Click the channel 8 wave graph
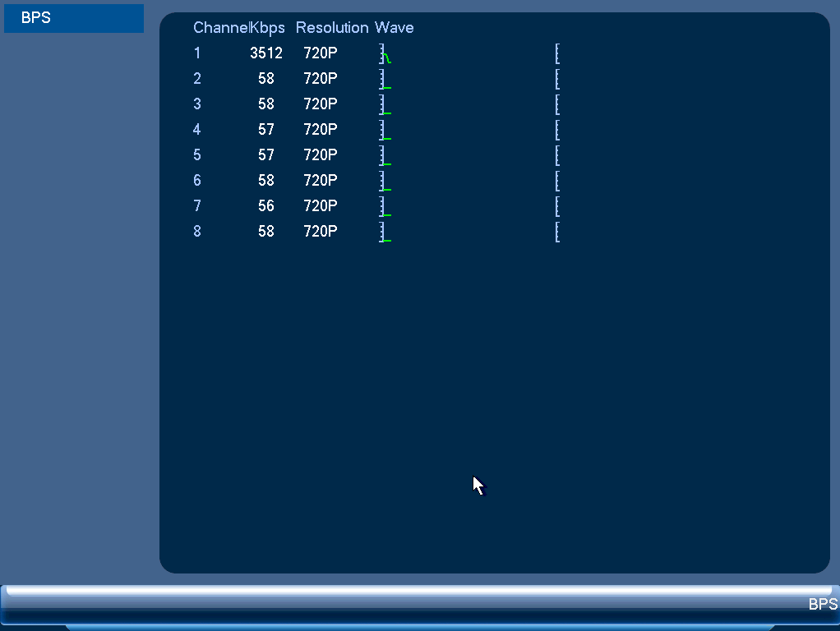840x631 pixels. coord(469,232)
